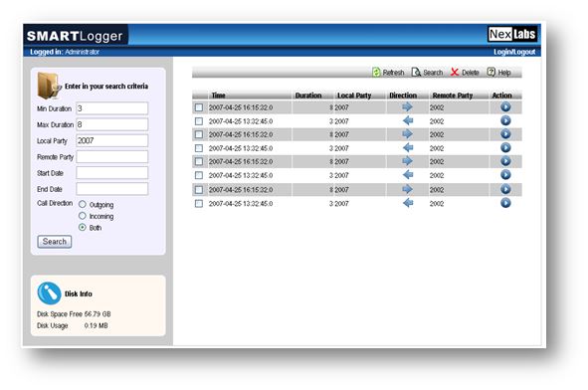Click the blue Disk Info icon
The height and width of the screenshot is (390, 588).
[x=49, y=293]
